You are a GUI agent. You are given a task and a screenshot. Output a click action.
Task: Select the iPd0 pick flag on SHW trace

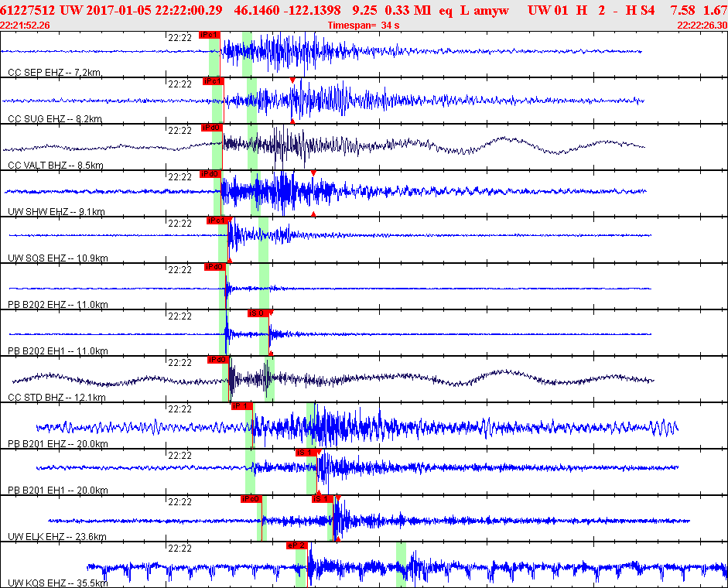click(210, 174)
